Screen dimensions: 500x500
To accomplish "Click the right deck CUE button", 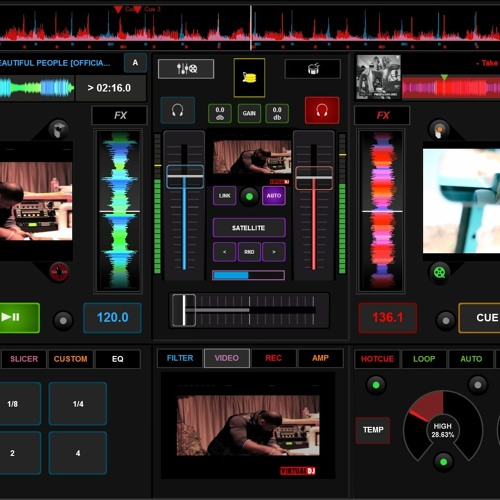I will [x=479, y=318].
